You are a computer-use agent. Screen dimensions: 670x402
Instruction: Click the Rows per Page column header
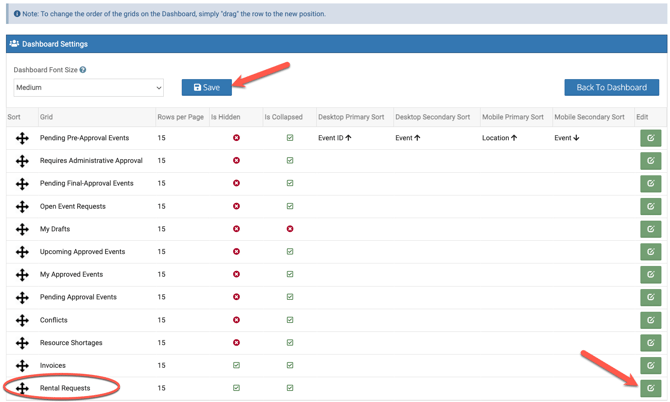[x=180, y=117]
